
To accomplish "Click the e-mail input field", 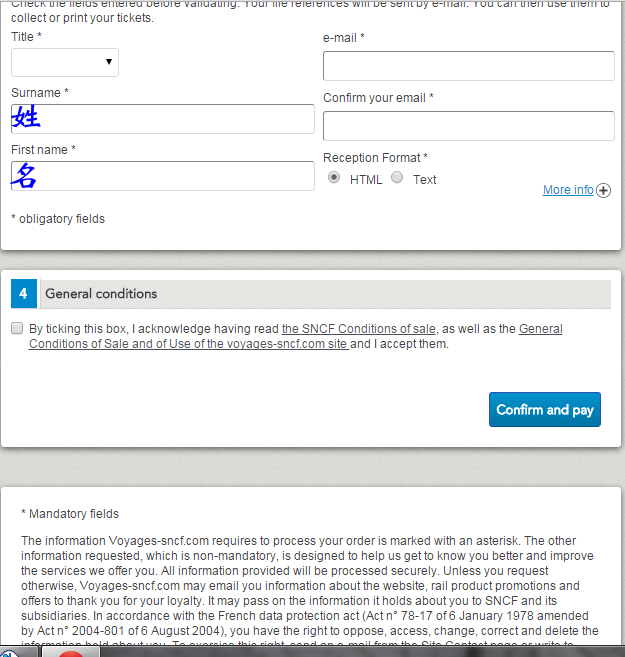I will pyautogui.click(x=468, y=66).
